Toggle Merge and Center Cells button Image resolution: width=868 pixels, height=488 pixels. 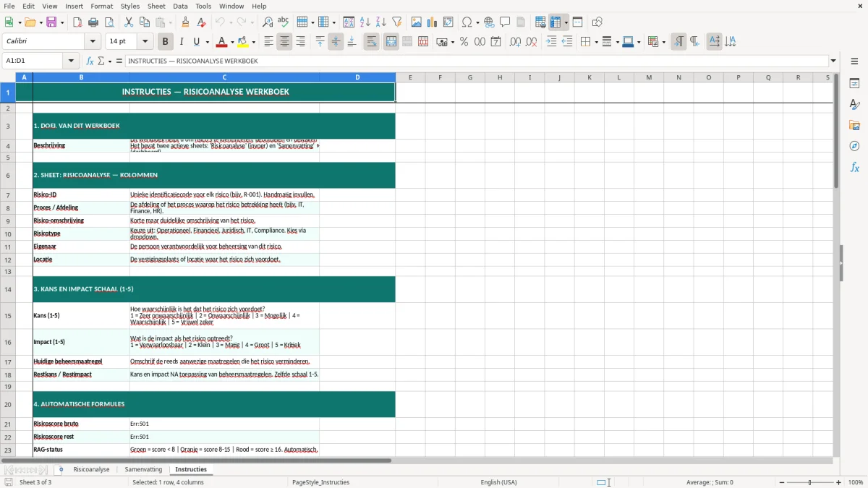pos(391,42)
